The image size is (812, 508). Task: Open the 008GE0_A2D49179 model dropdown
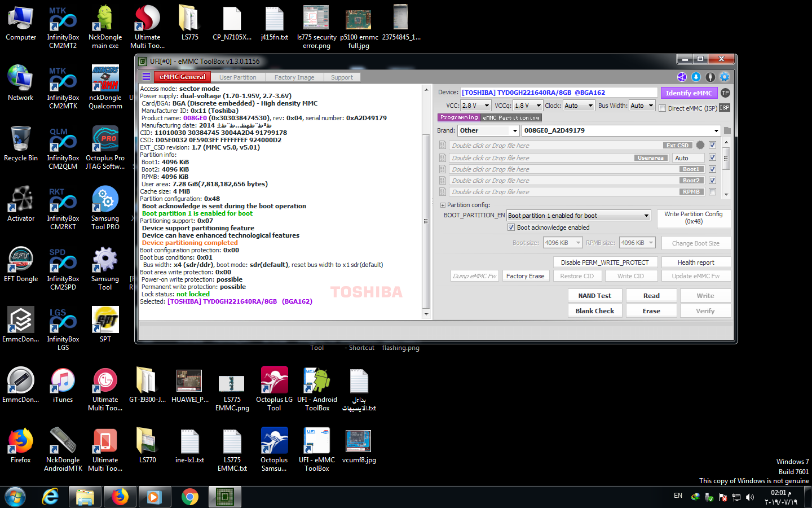click(x=621, y=130)
